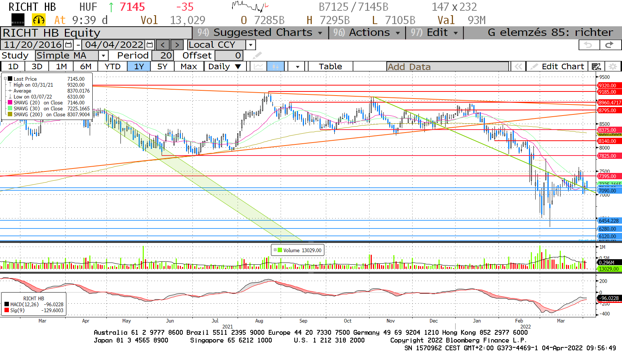Click SMAVG (30) green color swatch
622x364 pixels.
10,108
